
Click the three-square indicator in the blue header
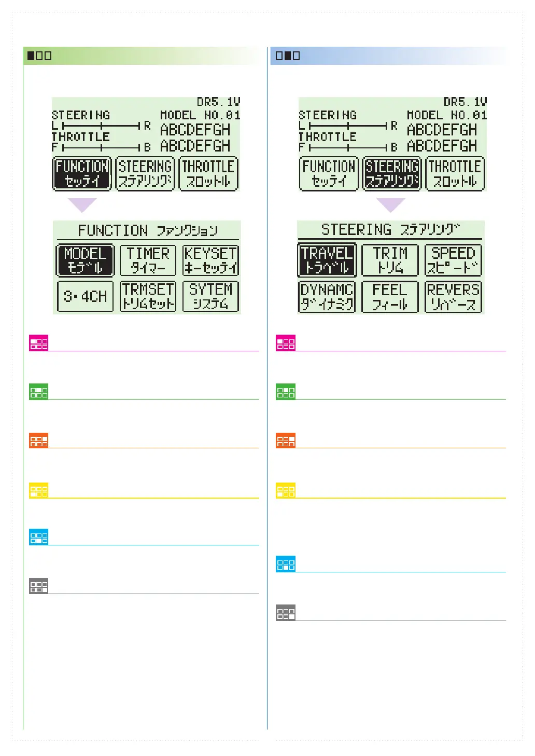pyautogui.click(x=288, y=56)
